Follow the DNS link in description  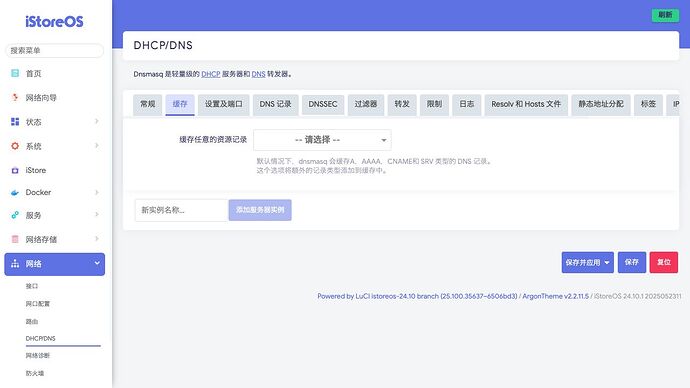click(x=258, y=74)
